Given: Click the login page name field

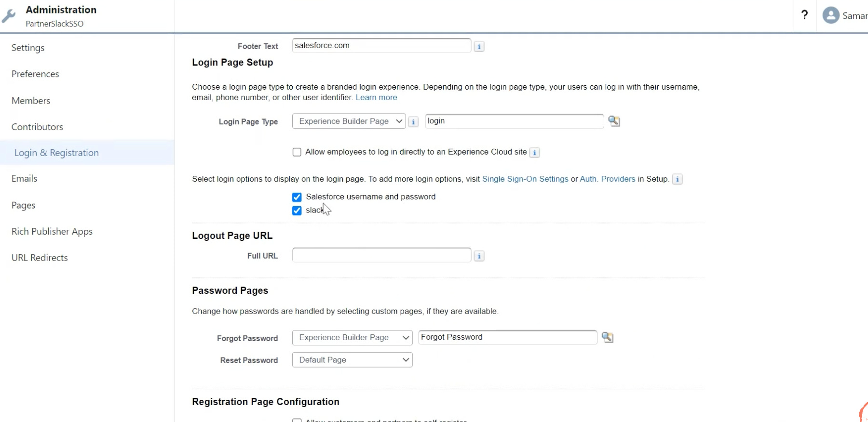Looking at the screenshot, I should [x=514, y=121].
